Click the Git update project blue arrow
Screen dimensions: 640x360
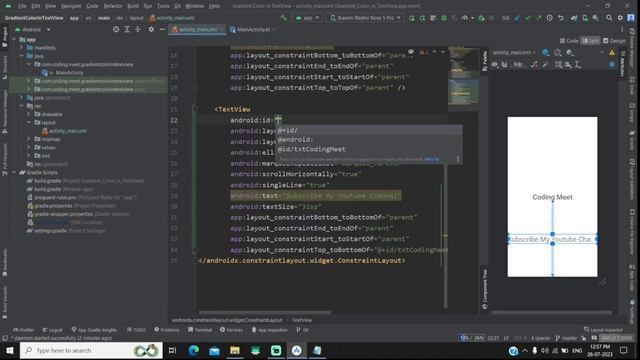point(517,18)
